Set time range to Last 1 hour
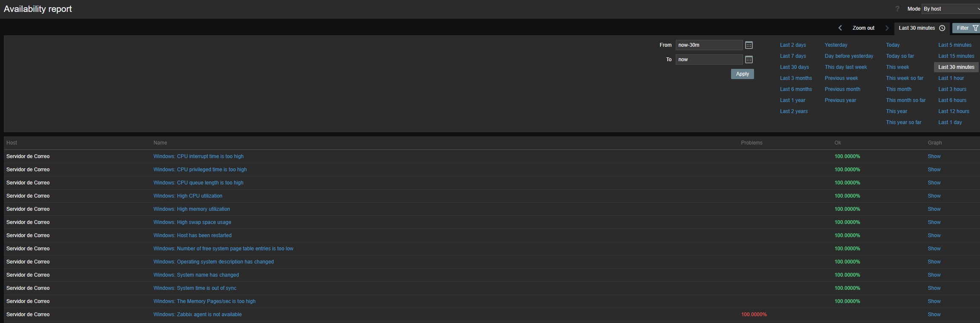980x323 pixels. (951, 78)
